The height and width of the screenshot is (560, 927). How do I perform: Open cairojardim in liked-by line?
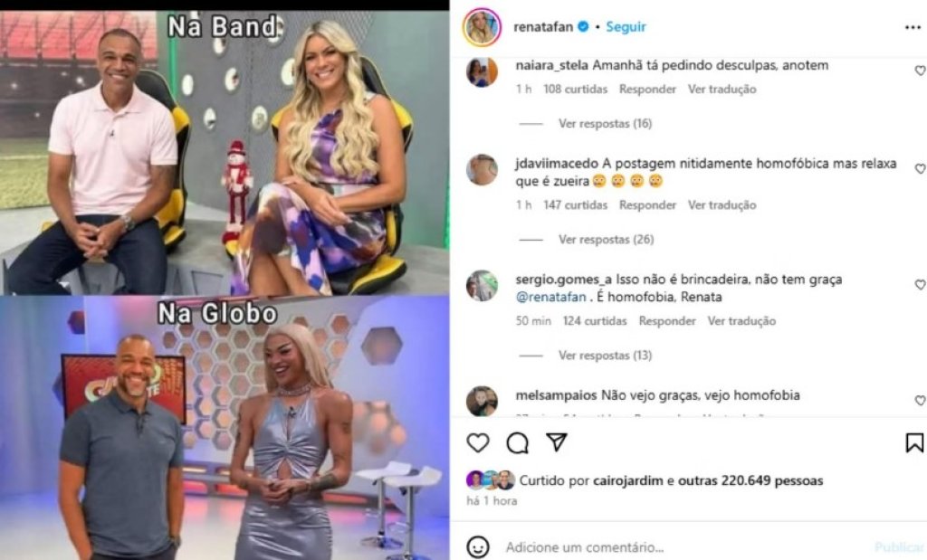pyautogui.click(x=628, y=480)
